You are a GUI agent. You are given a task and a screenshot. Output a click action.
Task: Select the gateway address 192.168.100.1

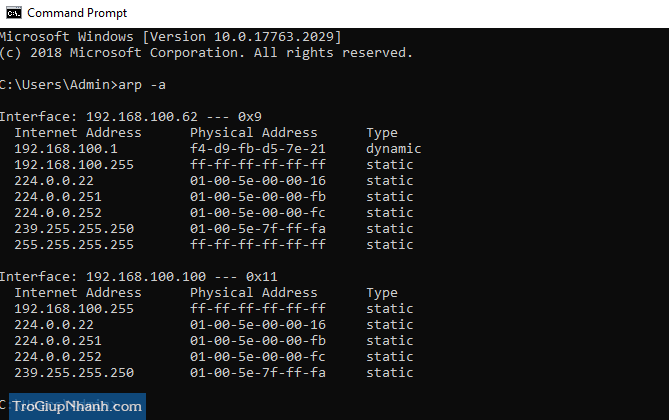pos(63,148)
